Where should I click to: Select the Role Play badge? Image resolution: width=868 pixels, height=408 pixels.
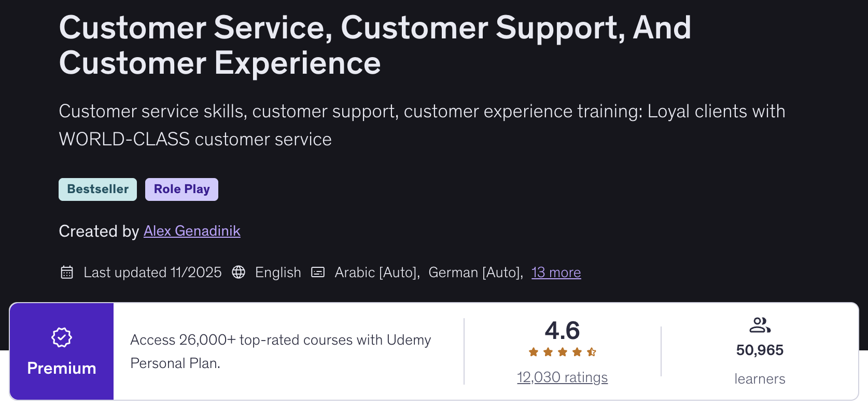point(181,189)
